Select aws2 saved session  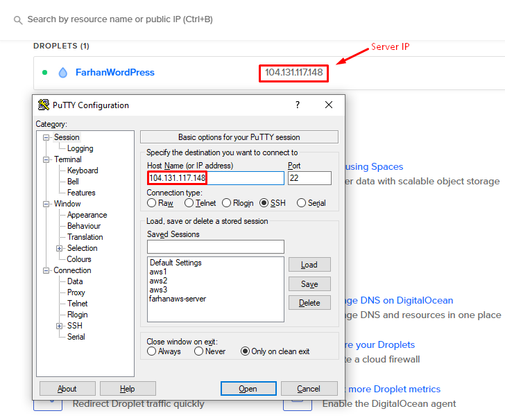(158, 281)
